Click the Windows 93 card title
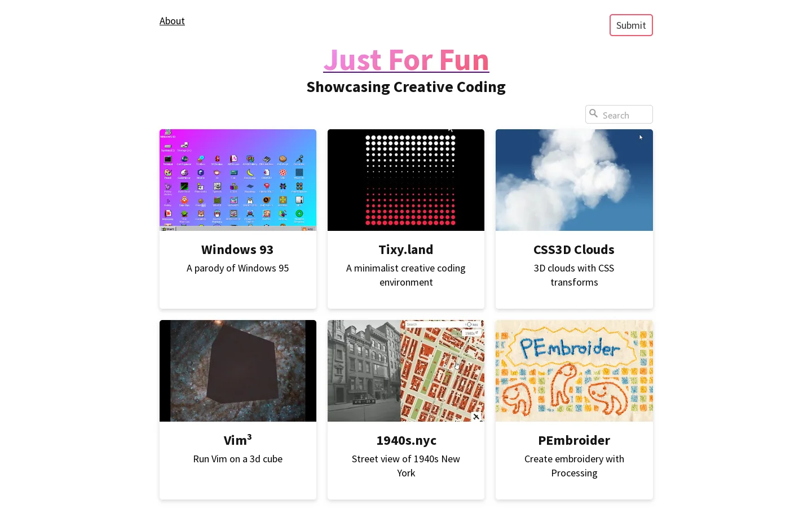This screenshot has height=508, width=812. [237, 249]
